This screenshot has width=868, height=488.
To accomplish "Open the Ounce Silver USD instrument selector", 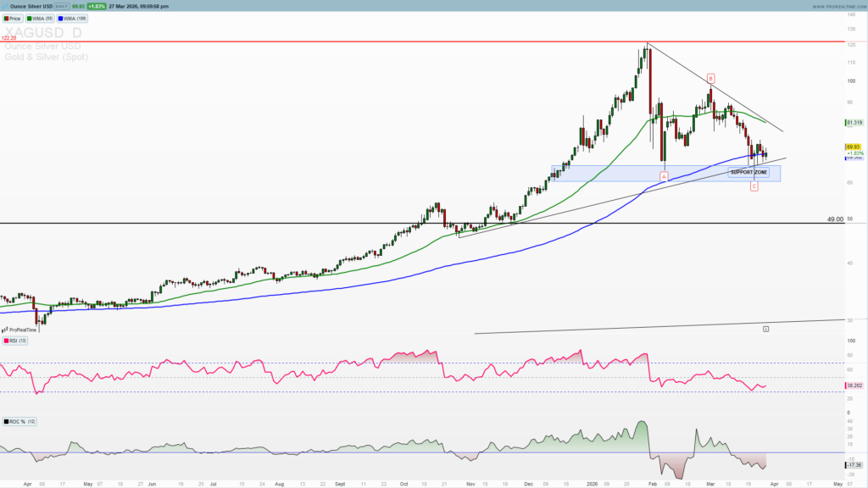I will tap(31, 6).
